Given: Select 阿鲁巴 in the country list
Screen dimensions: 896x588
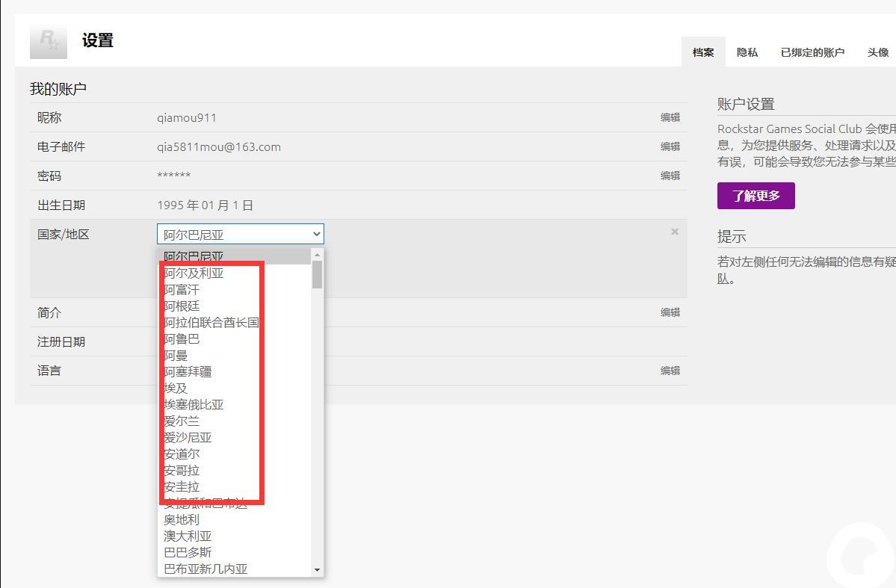Looking at the screenshot, I should (235, 339).
